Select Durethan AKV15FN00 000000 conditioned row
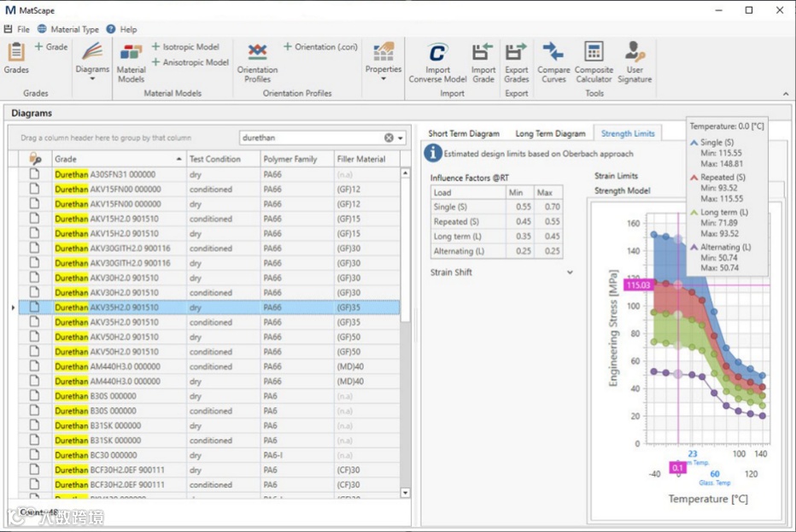Image resolution: width=796 pixels, height=532 pixels. click(209, 189)
